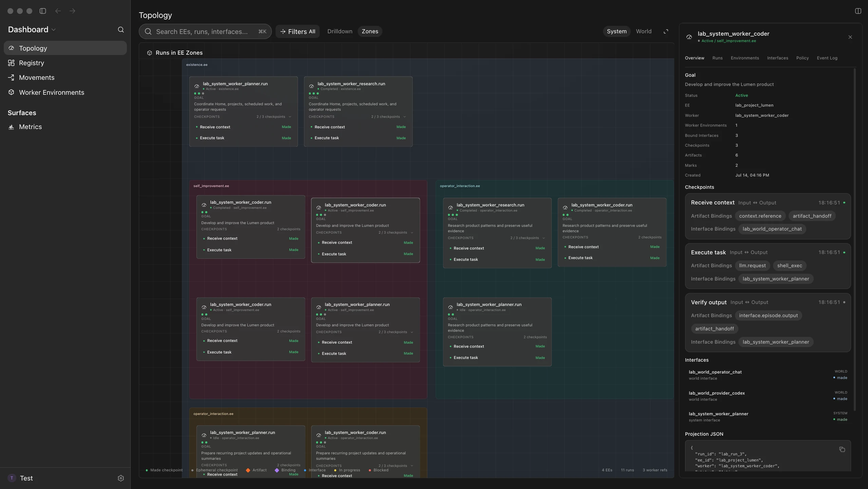Go forward with the right arrow
The height and width of the screenshot is (489, 868).
pyautogui.click(x=72, y=11)
